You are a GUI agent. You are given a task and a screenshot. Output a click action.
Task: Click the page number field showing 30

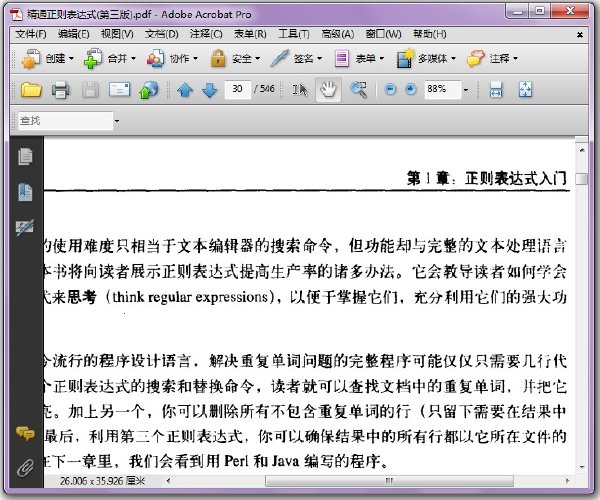point(238,90)
